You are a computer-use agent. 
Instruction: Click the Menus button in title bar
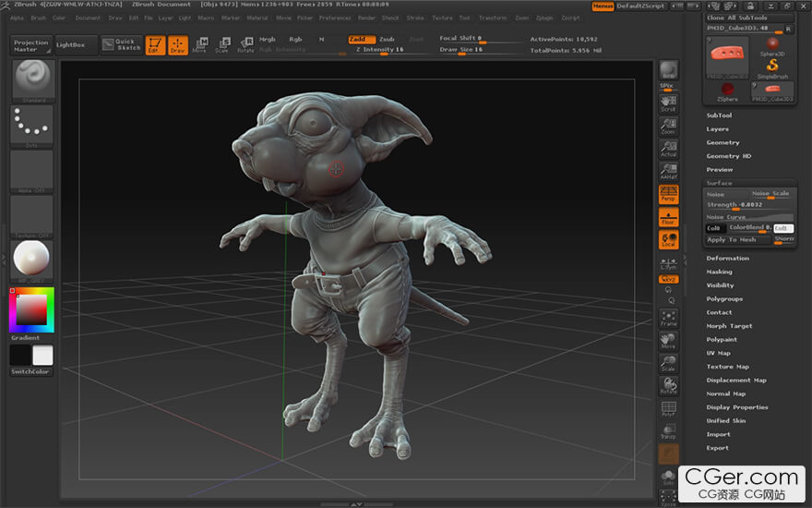click(603, 6)
